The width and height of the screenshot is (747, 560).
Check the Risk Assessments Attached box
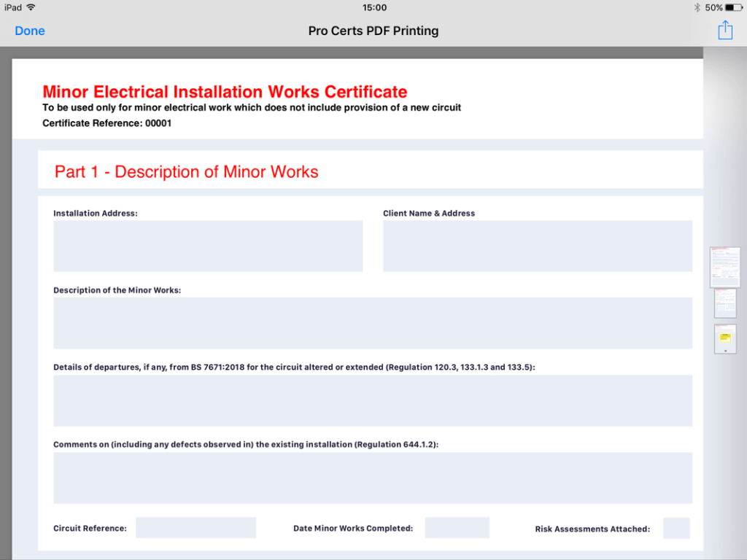pos(676,528)
